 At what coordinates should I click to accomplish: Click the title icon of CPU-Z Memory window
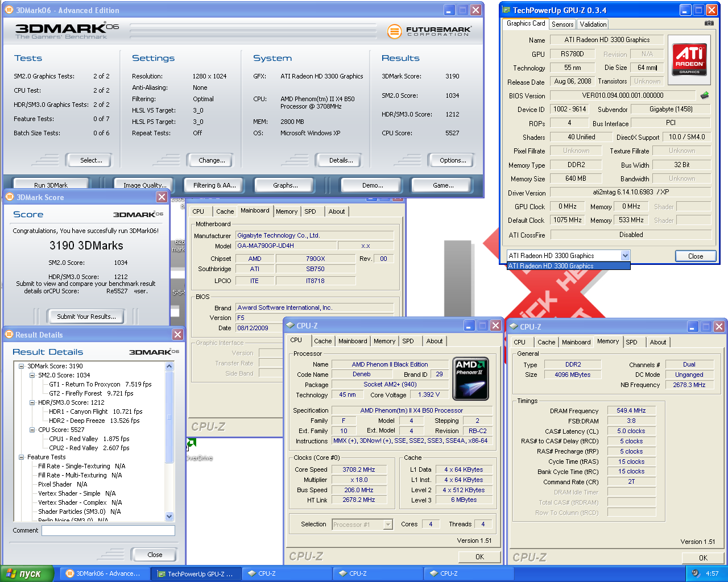(513, 327)
